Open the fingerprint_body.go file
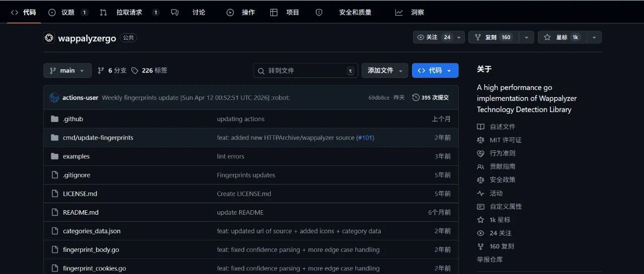 point(91,250)
